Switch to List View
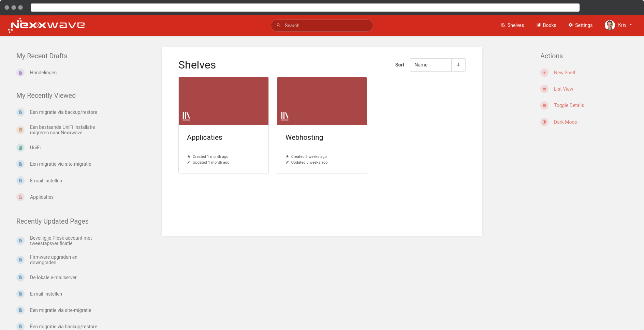This screenshot has height=330, width=644. click(563, 89)
